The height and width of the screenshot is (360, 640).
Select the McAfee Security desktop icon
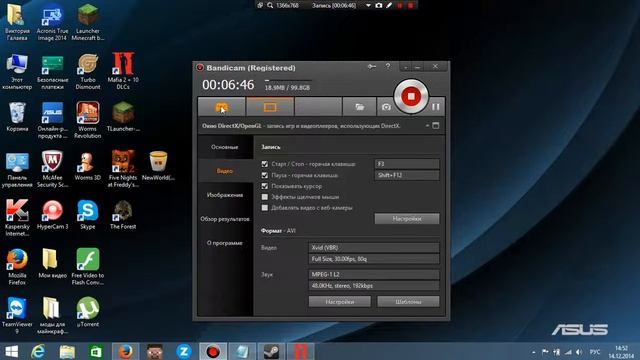coord(52,169)
